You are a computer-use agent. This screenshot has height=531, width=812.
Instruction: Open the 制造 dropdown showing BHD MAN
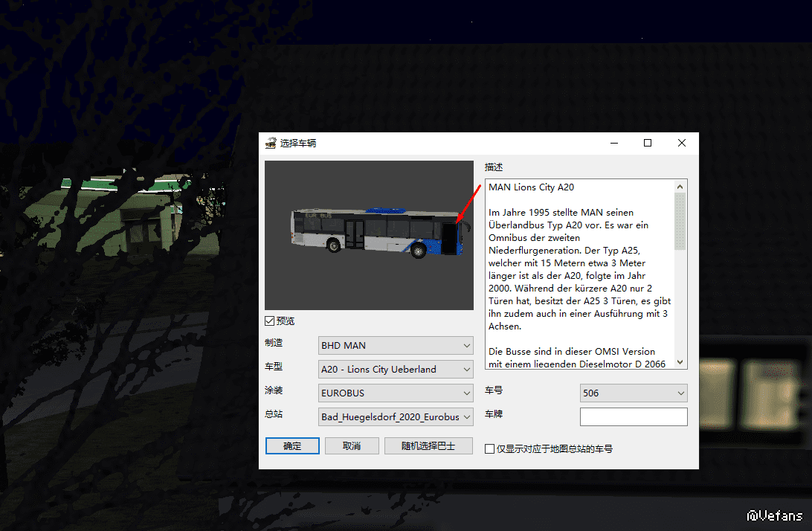[x=396, y=346]
